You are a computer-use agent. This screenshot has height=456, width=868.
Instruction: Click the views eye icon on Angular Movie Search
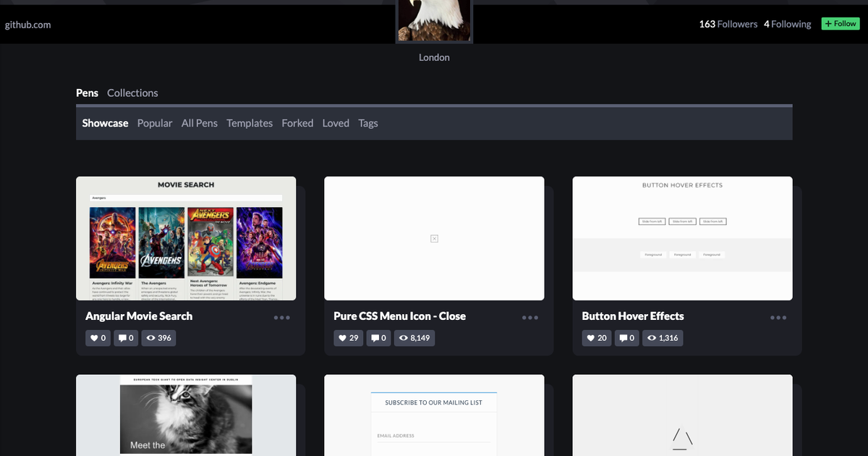point(151,338)
